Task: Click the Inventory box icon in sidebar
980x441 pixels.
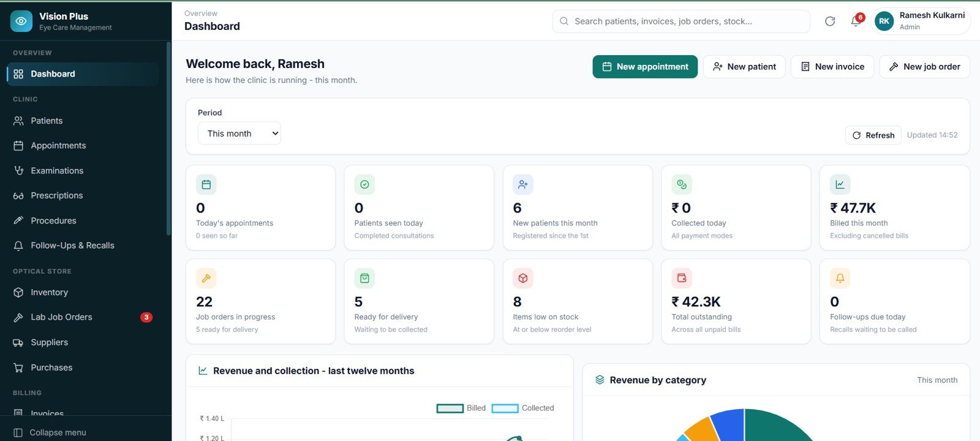Action: coord(18,292)
